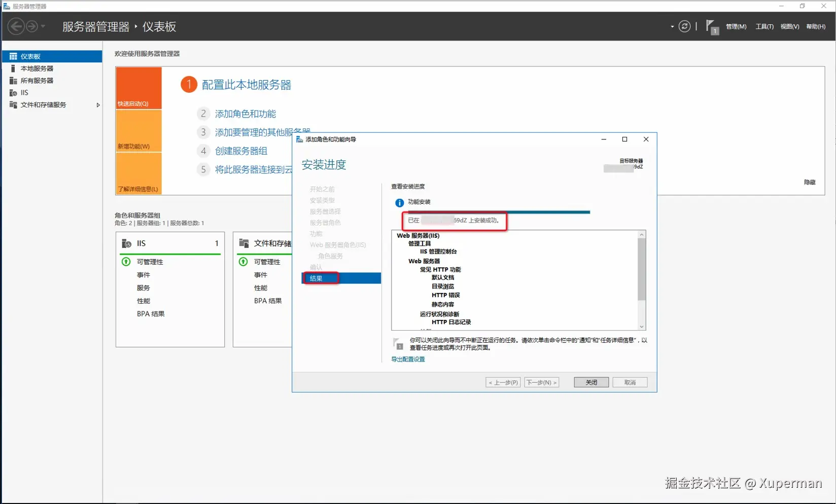Viewport: 836px width, 504px height.
Task: Click the IIS sidebar icon
Action: click(13, 93)
